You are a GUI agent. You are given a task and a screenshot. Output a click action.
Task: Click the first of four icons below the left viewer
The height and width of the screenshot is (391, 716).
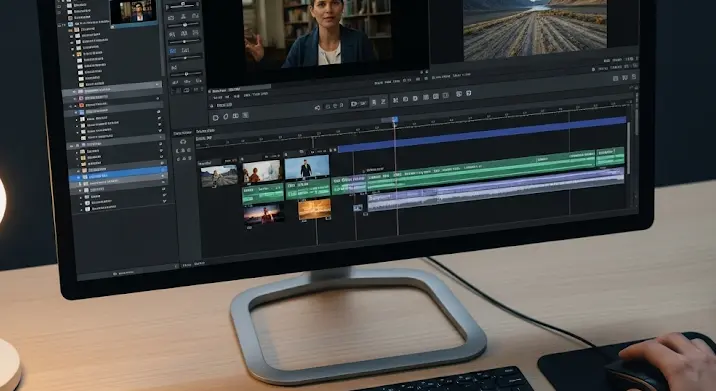tap(216, 117)
